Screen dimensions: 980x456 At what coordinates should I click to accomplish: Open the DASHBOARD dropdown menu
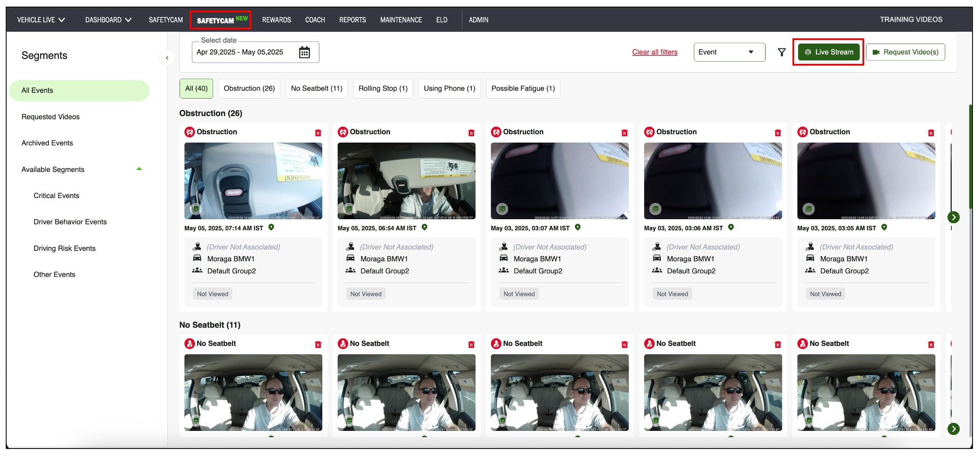point(108,20)
